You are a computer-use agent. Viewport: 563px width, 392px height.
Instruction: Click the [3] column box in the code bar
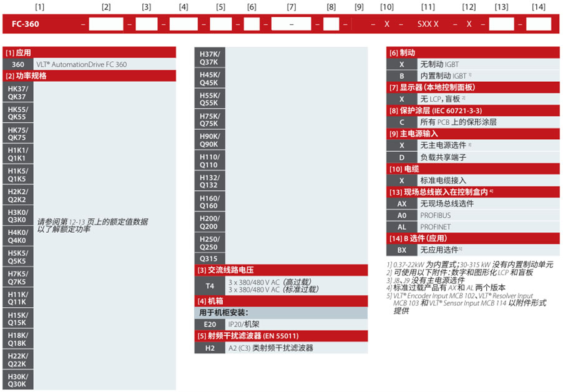tap(146, 23)
